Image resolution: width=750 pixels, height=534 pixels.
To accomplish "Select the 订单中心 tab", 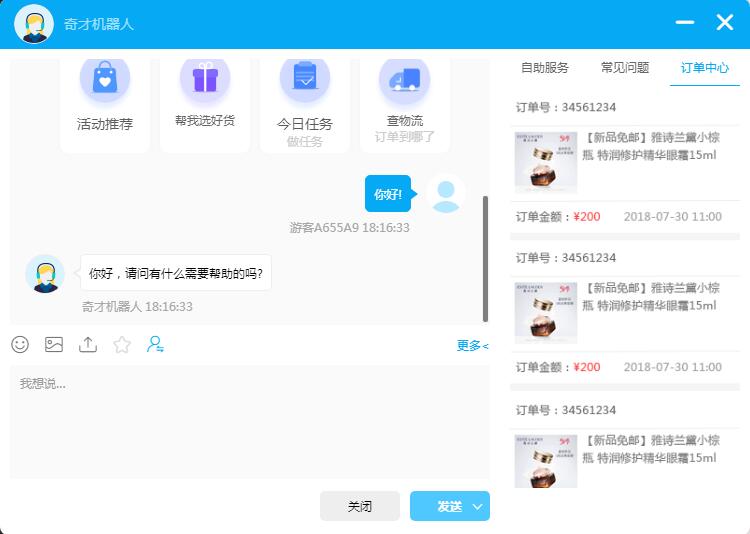I will click(705, 68).
